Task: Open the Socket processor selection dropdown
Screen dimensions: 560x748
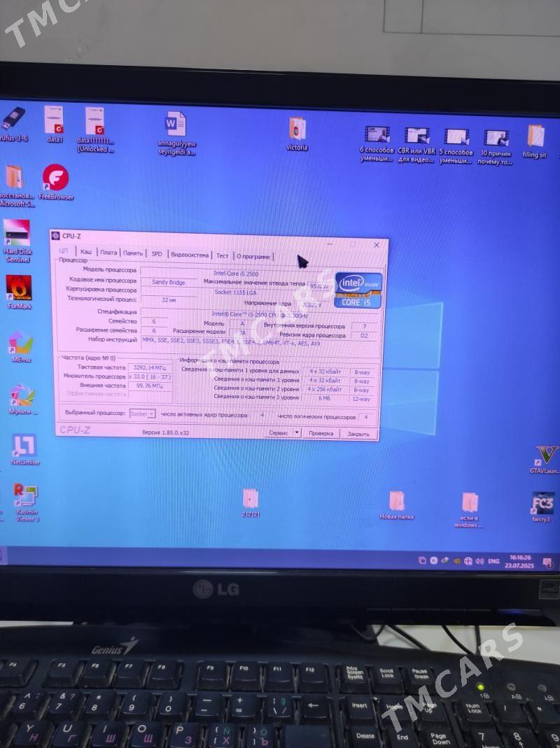Action: (142, 414)
